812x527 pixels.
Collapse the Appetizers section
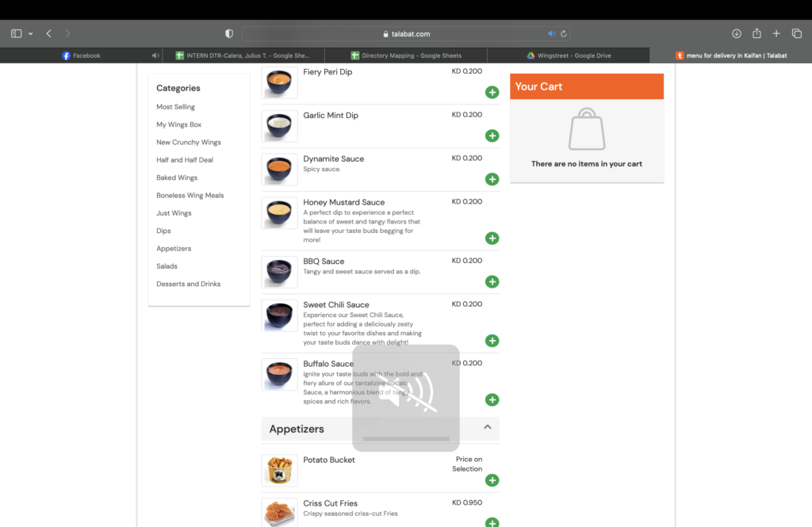point(488,427)
